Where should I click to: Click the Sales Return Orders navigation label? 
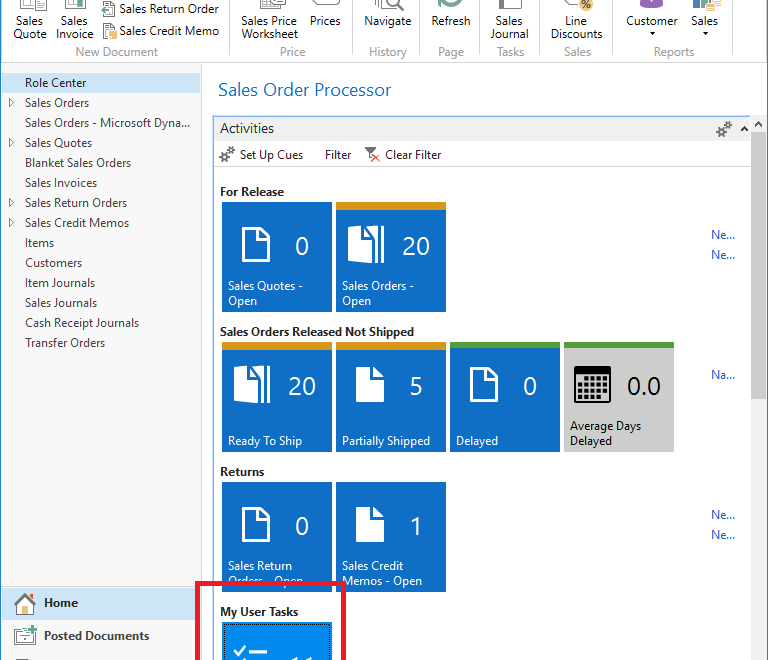76,203
